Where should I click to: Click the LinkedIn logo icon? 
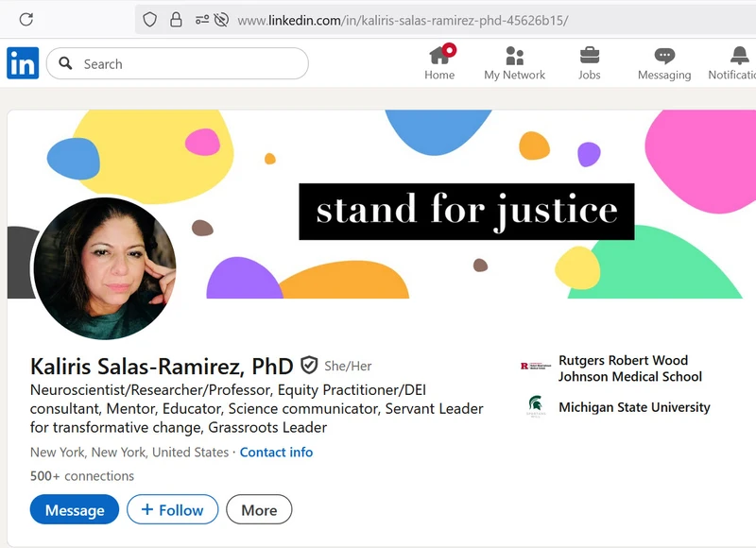[x=23, y=63]
